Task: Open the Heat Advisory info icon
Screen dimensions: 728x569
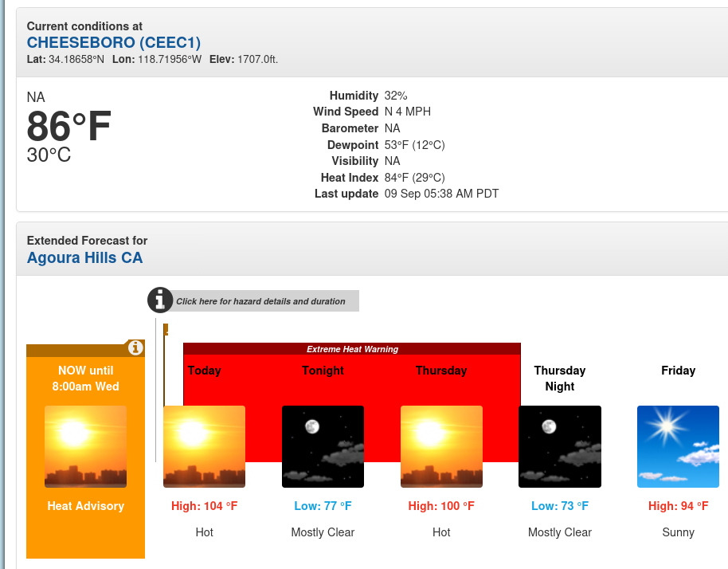Action: [135, 347]
